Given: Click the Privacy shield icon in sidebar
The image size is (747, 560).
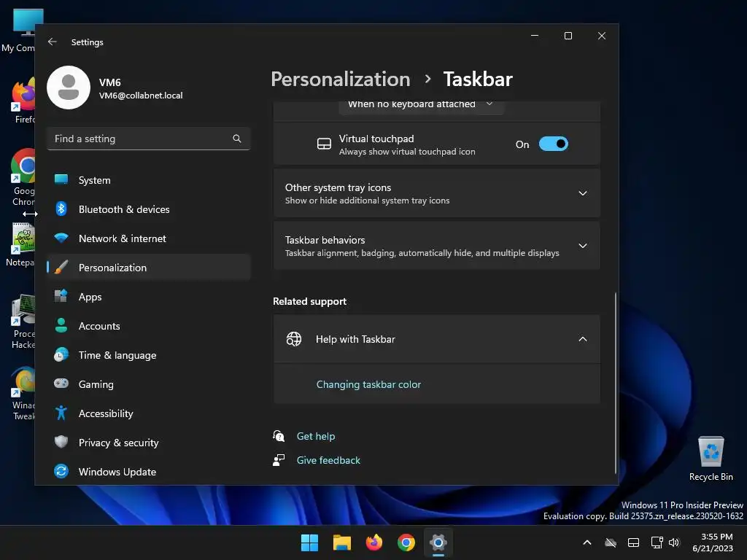Looking at the screenshot, I should pyautogui.click(x=61, y=442).
